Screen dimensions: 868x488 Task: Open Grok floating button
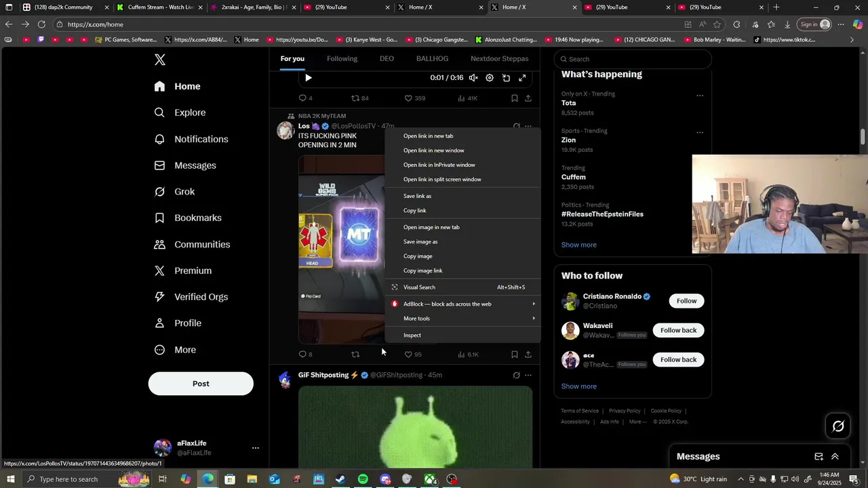click(838, 426)
